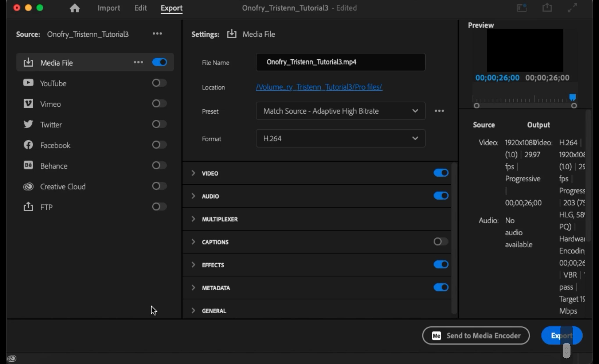Screen dimensions: 599x364
Task: Open the export Location path link
Action: coord(319,87)
